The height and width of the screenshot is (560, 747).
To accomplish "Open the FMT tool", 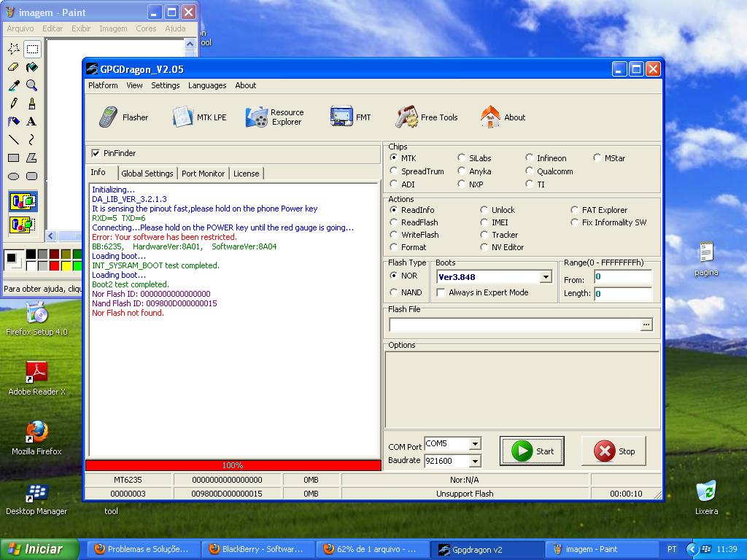I will pyautogui.click(x=350, y=117).
